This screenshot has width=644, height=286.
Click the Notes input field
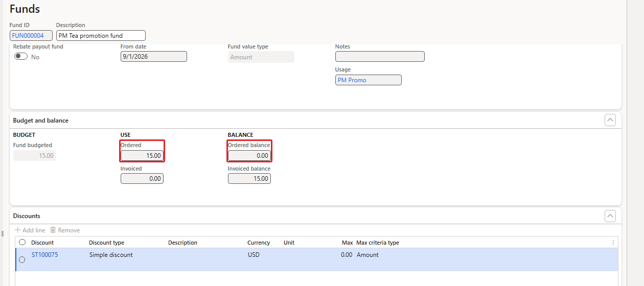(x=380, y=57)
